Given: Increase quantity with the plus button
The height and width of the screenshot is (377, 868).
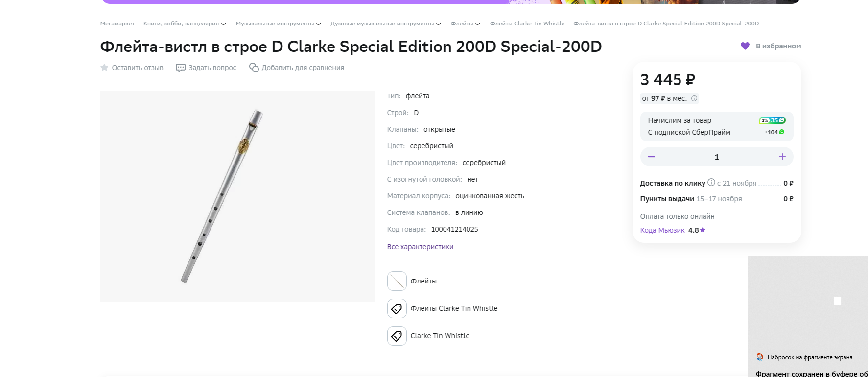Looking at the screenshot, I should pos(782,157).
